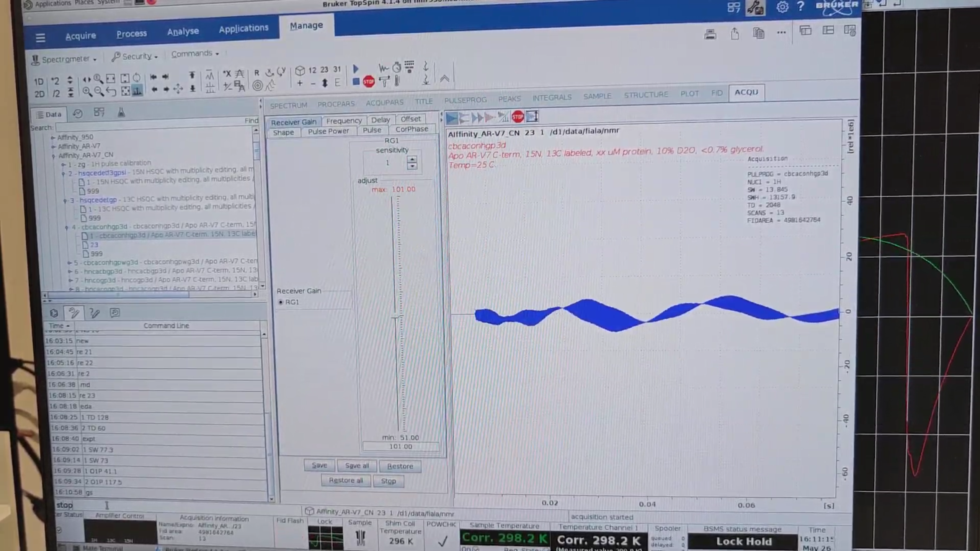Switch display to 1D mode
The image size is (980, 551).
[x=39, y=82]
